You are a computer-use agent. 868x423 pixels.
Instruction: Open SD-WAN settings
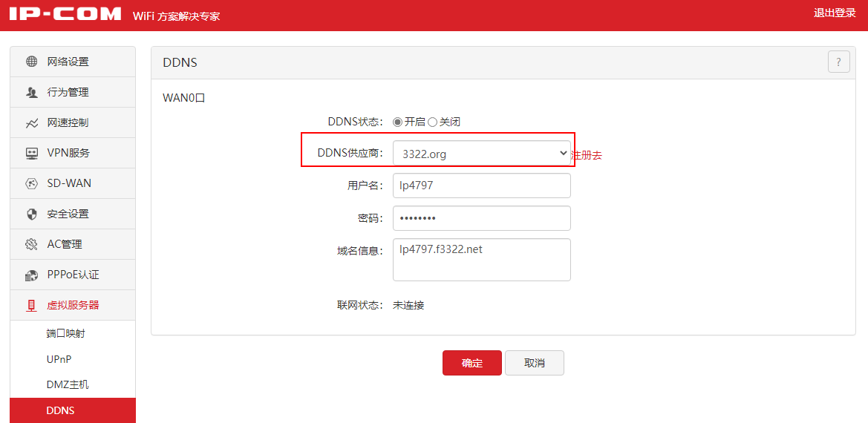(x=73, y=183)
